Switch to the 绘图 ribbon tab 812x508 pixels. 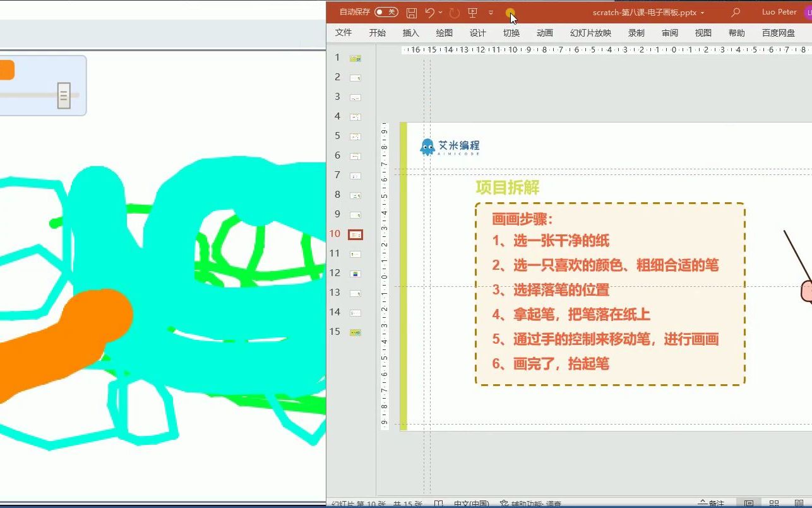(444, 33)
